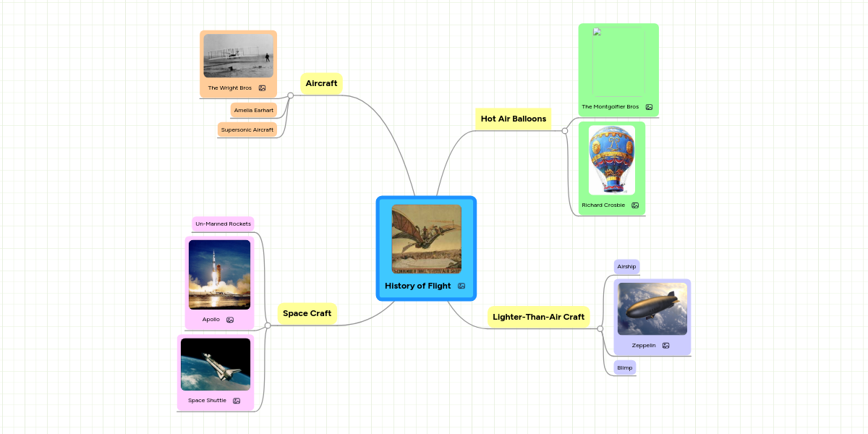Click the image icon next to Apollo
The width and height of the screenshot is (868, 434).
coord(229,319)
